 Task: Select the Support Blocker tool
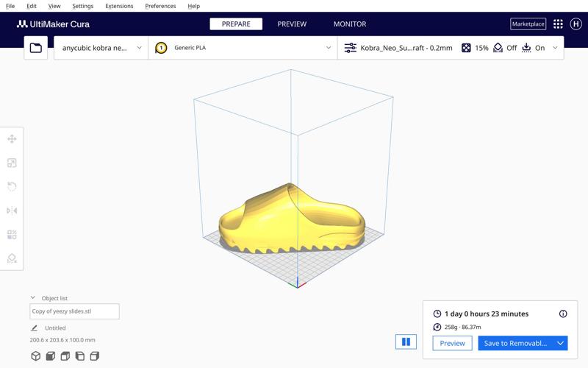coord(12,258)
